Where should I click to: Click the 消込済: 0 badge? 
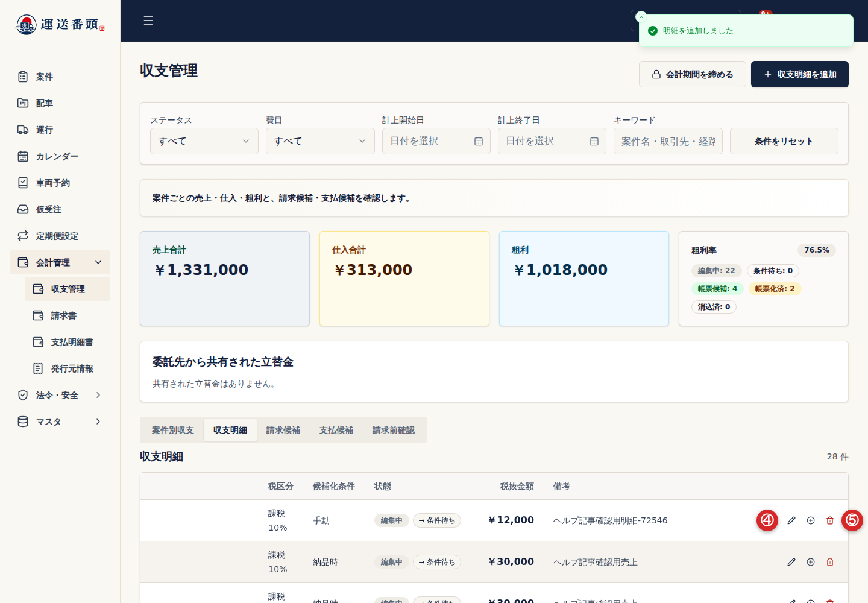pos(714,307)
